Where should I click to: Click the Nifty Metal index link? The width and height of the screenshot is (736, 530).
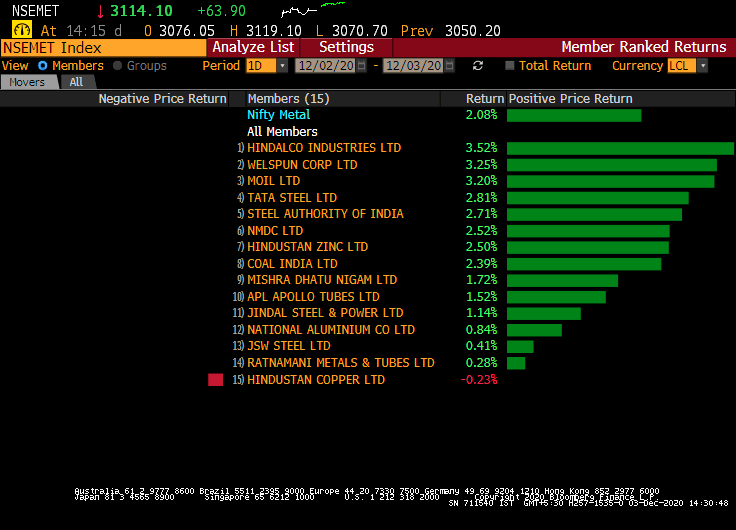(x=279, y=115)
